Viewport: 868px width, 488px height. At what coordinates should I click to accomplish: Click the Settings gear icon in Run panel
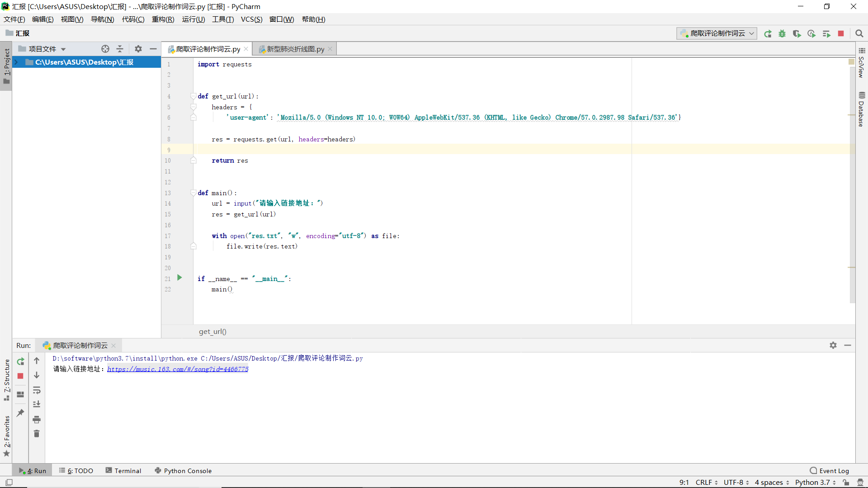point(833,344)
